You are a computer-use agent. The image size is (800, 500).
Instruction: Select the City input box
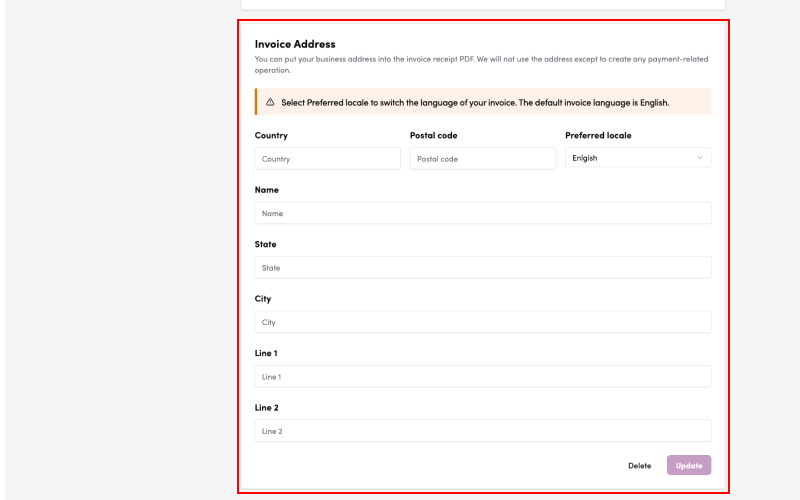pyautogui.click(x=483, y=322)
